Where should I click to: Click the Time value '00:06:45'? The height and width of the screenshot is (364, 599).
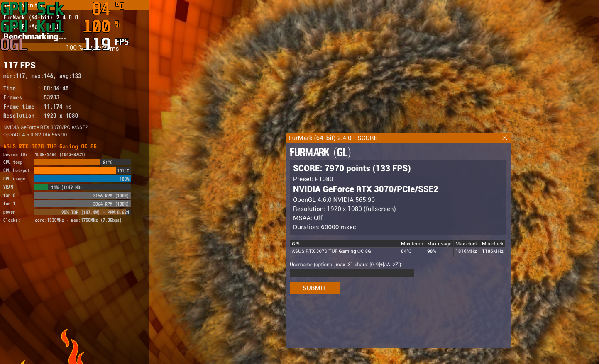[x=56, y=88]
